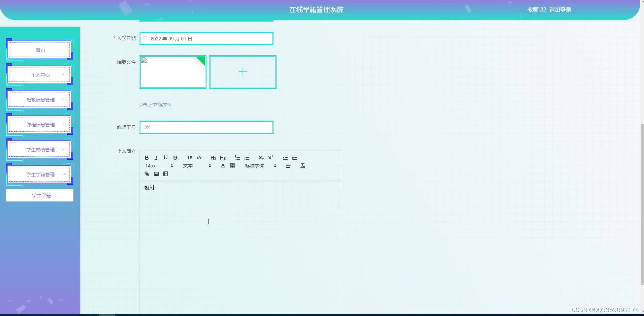
Task: Toggle italic formatting in the editor
Action: [156, 158]
